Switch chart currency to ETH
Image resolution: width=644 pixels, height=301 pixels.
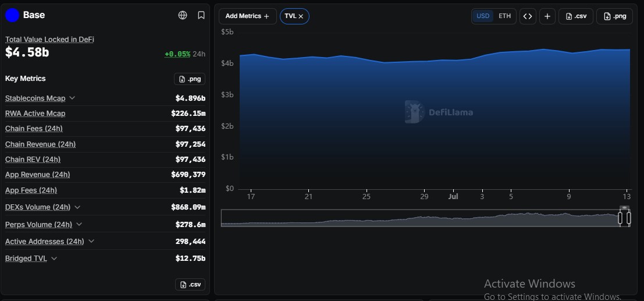(x=505, y=16)
